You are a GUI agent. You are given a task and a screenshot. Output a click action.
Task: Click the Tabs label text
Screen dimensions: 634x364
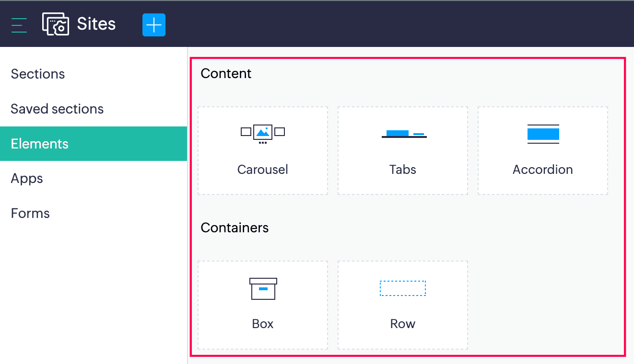[403, 170]
